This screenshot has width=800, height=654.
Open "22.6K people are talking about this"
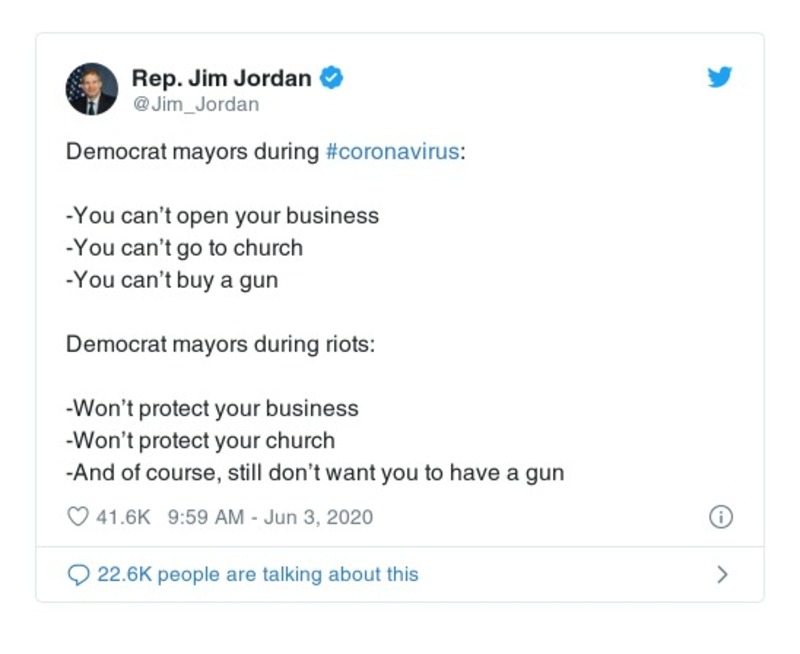pyautogui.click(x=257, y=575)
